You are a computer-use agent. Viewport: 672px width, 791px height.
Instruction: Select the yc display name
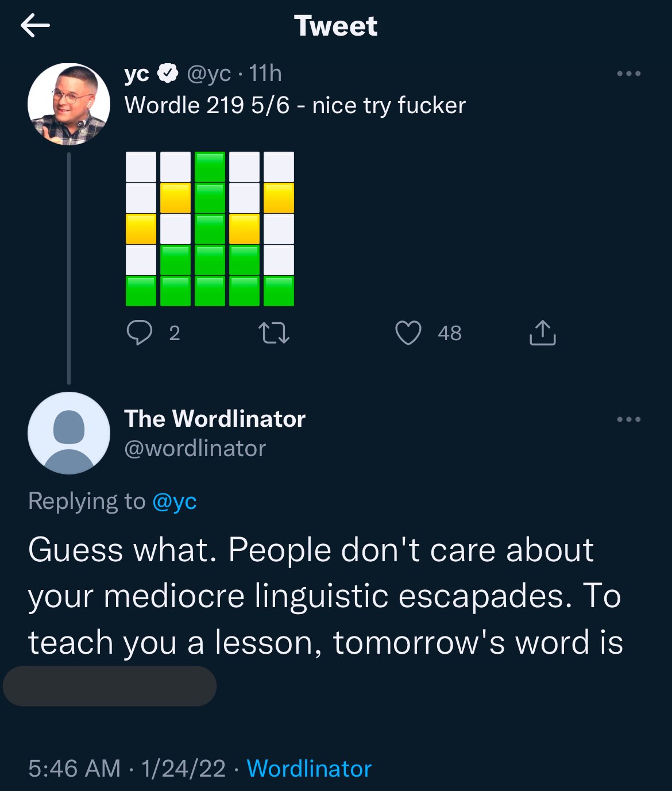(137, 74)
